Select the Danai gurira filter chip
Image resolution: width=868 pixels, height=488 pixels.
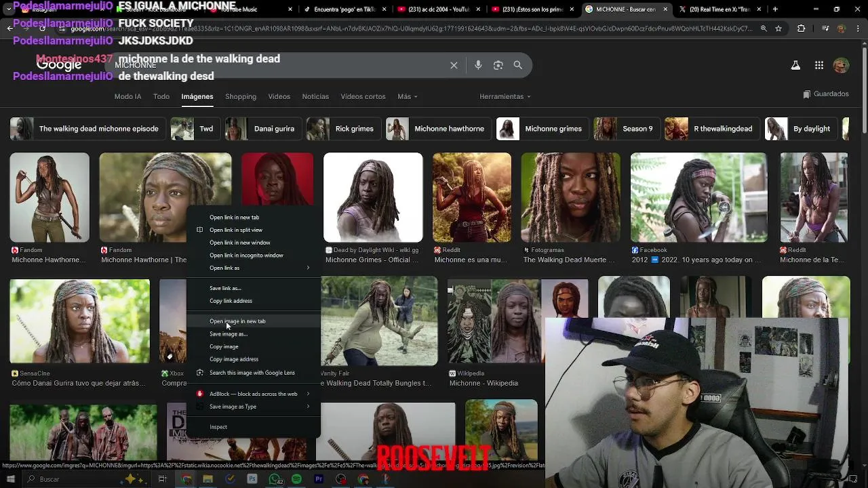263,129
